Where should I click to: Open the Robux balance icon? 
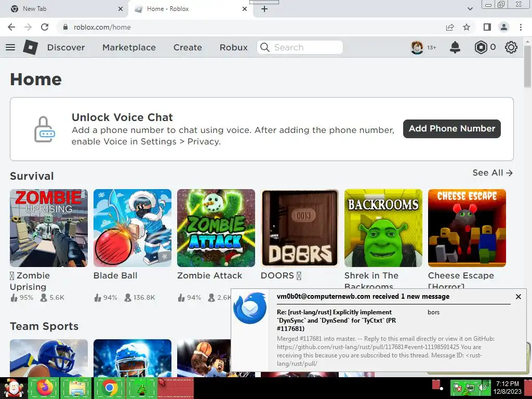[x=481, y=47]
